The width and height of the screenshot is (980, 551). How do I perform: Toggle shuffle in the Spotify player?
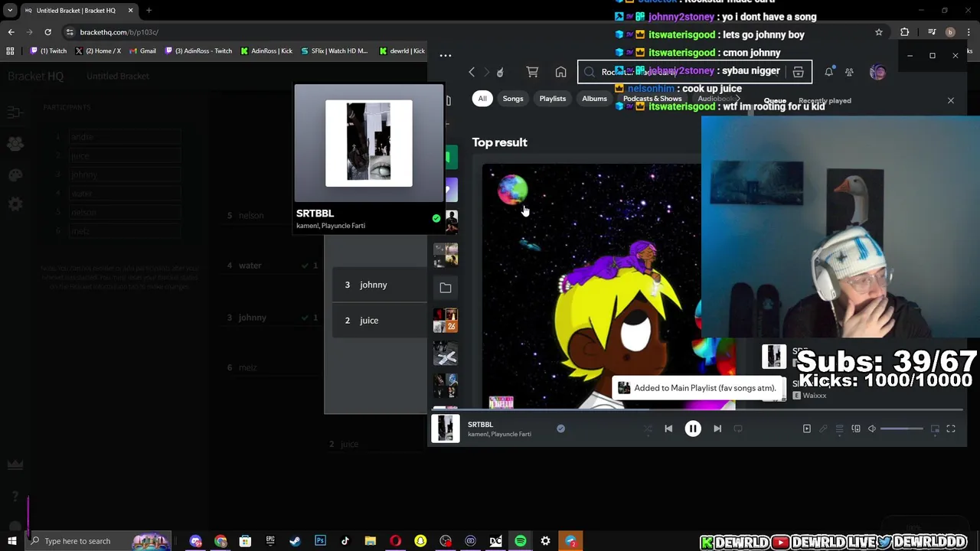(x=648, y=429)
